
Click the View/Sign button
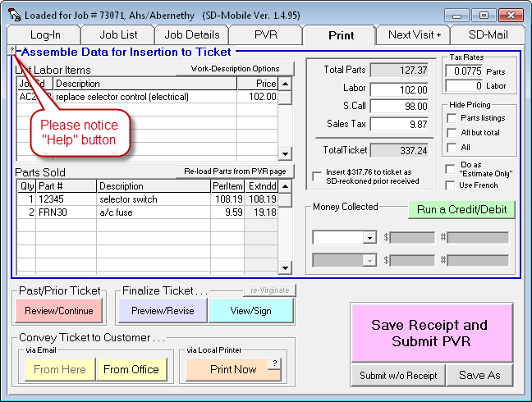(x=250, y=310)
